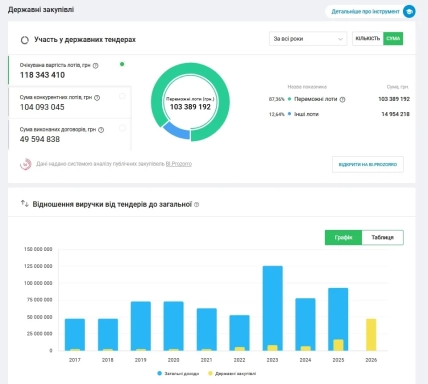
Task: Click help icon next to 'Переможні лоти' legend
Action: 342,99
